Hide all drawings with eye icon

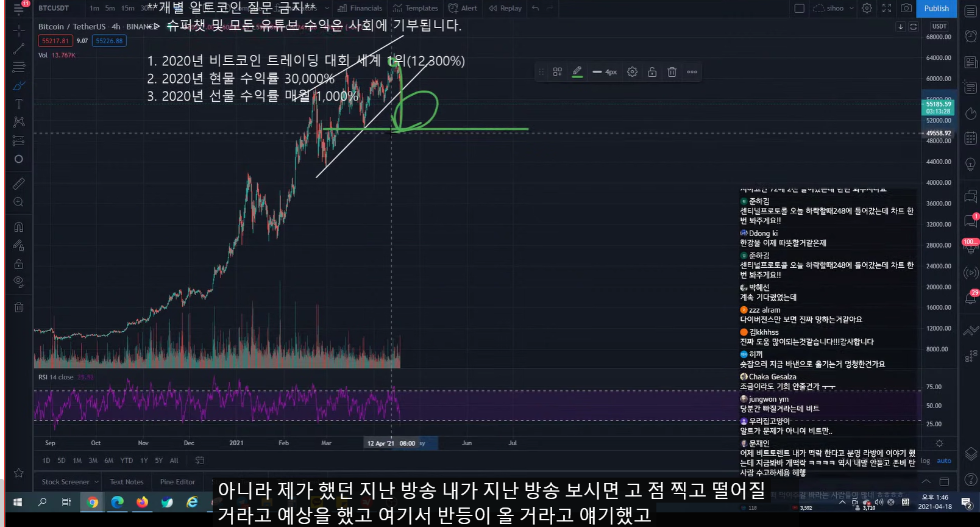[19, 282]
